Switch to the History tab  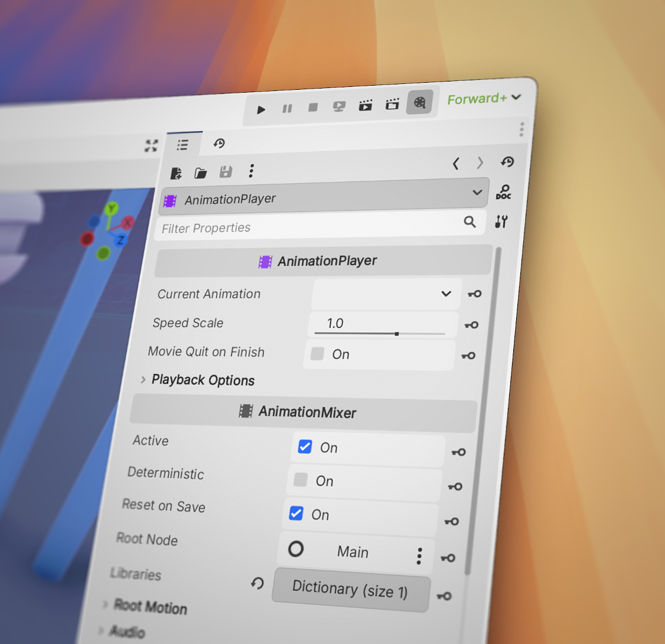tap(219, 144)
